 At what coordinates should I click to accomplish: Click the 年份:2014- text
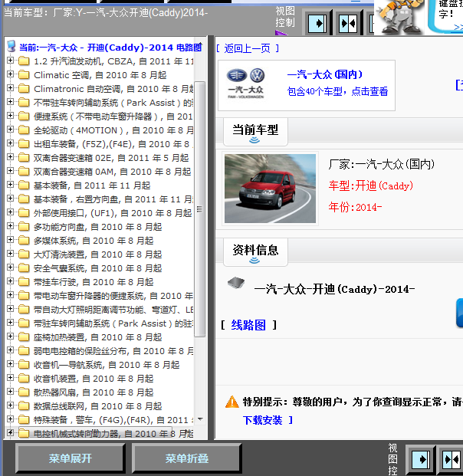(355, 207)
